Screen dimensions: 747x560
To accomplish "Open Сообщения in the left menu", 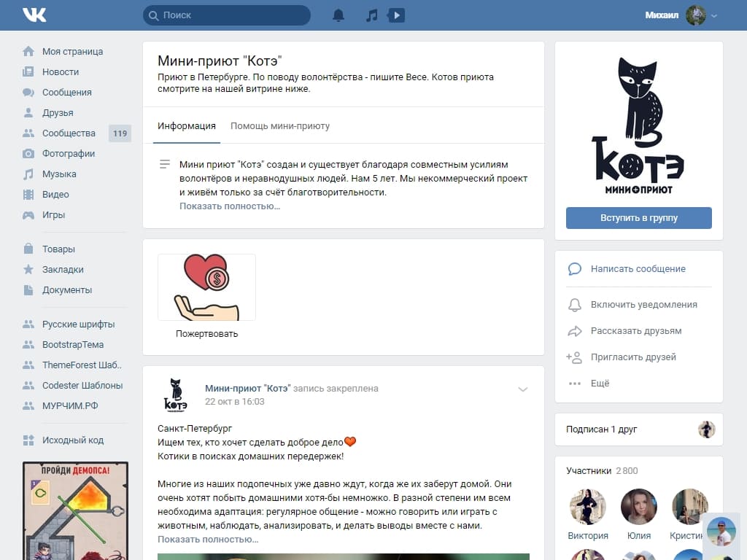I will [66, 93].
